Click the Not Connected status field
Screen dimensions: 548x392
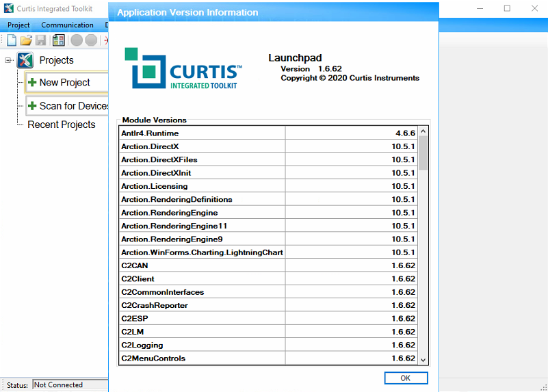coord(70,384)
